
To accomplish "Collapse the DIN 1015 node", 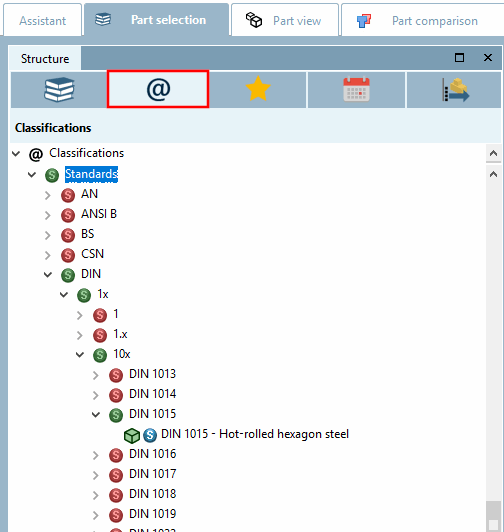I will [96, 415].
